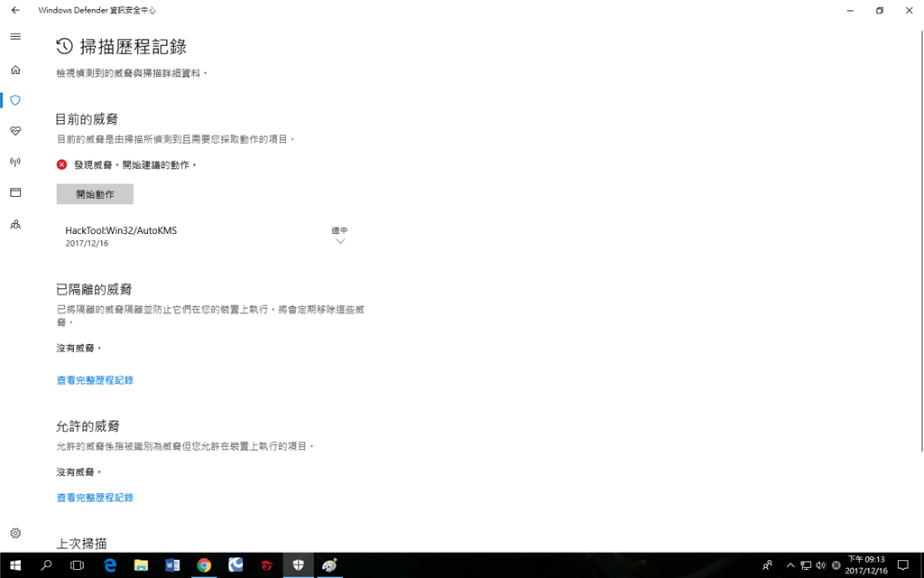Open the red dragon app on taskbar

[267, 565]
